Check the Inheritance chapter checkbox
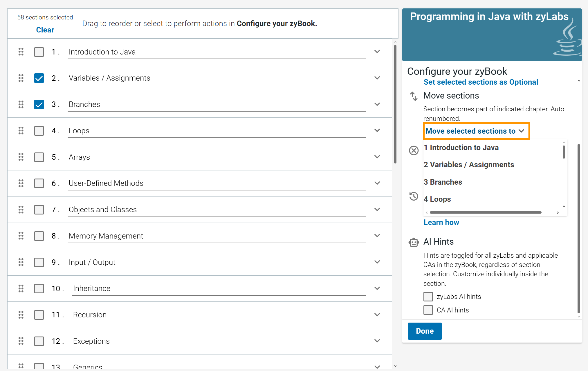The width and height of the screenshot is (588, 371). point(39,288)
